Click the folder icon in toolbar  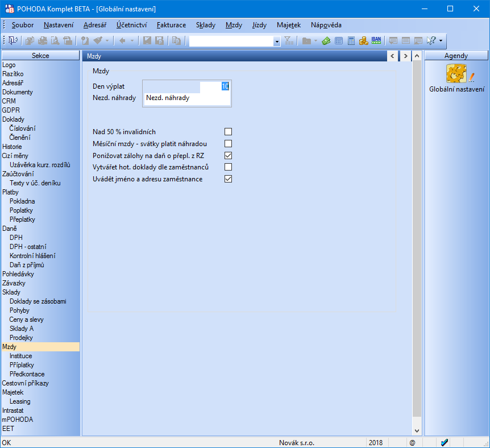[x=306, y=40]
